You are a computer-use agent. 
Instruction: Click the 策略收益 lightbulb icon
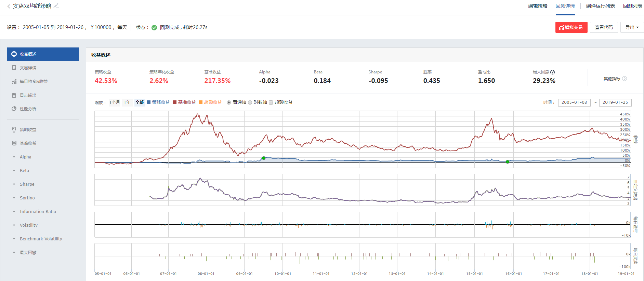point(14,129)
